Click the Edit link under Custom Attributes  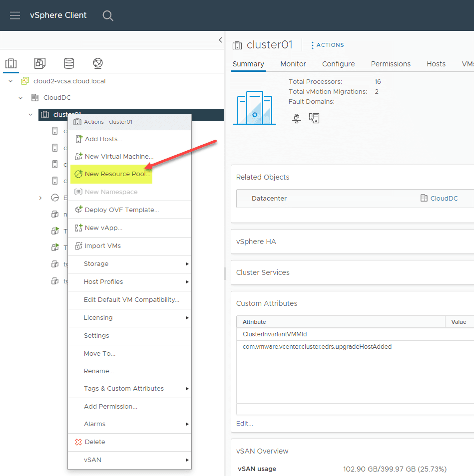(x=245, y=424)
